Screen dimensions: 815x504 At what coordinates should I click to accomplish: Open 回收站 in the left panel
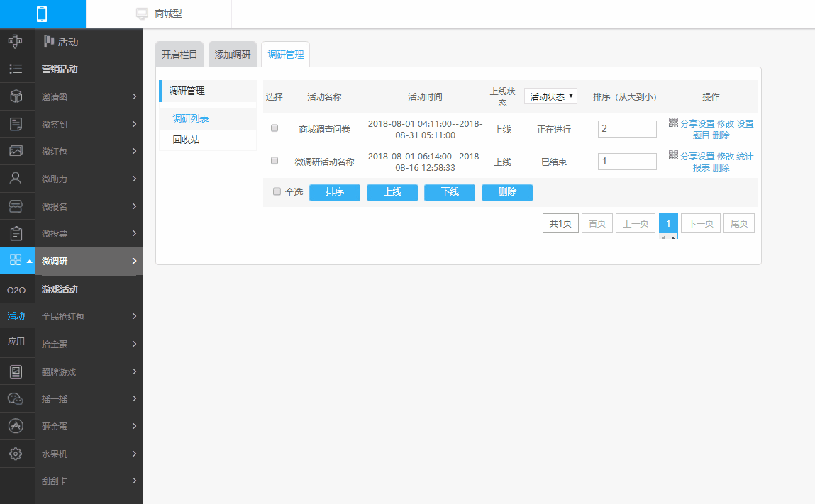(186, 140)
